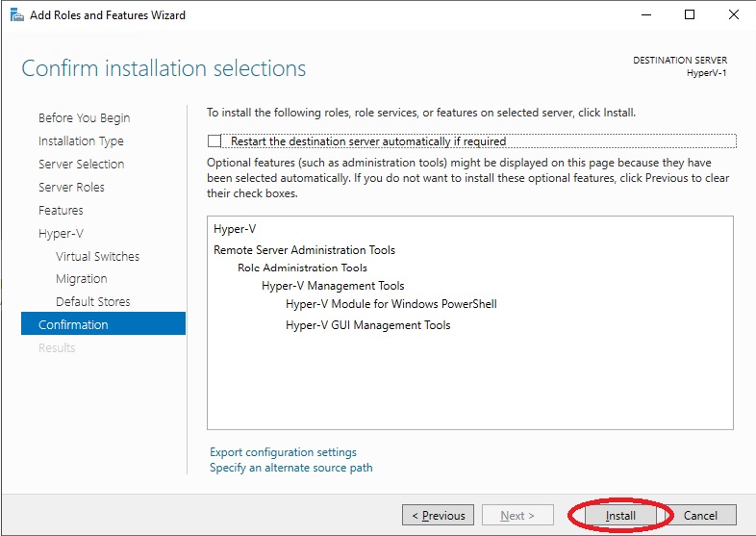Jump to Server Roles page
The image size is (756, 536).
71,188
